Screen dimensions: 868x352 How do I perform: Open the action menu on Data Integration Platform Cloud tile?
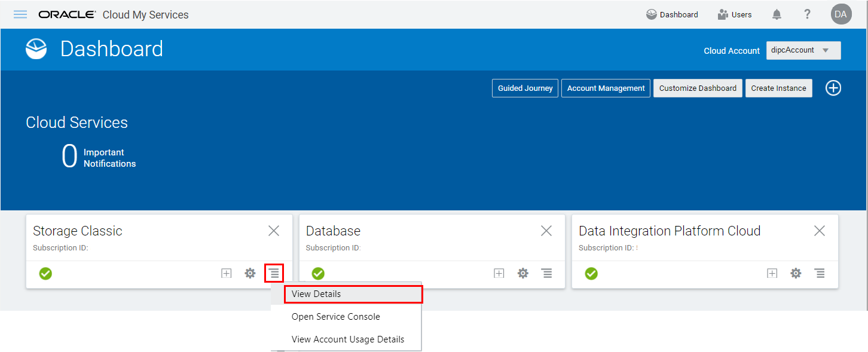[820, 273]
